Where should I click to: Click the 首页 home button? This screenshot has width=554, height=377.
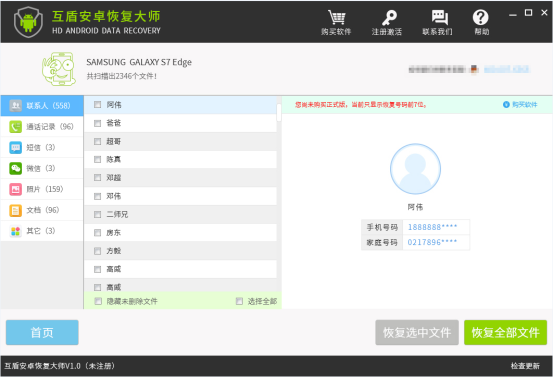[42, 332]
